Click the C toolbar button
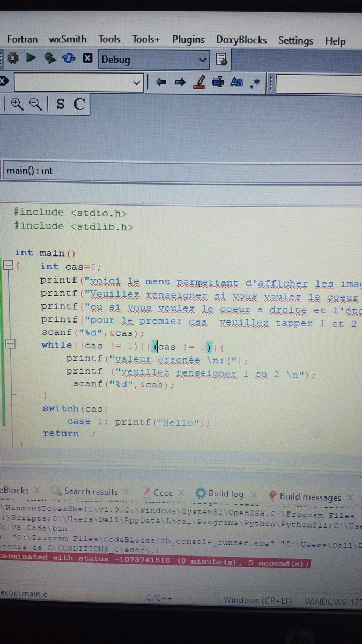 (79, 104)
